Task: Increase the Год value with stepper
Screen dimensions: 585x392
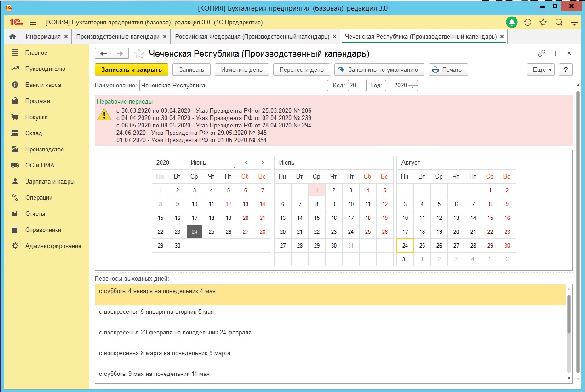Action: [x=413, y=83]
